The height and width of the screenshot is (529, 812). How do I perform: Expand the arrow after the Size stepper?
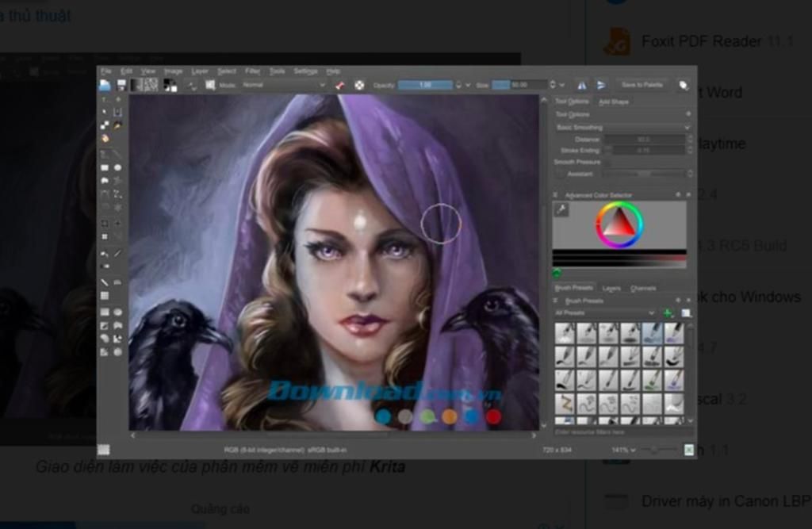(562, 85)
